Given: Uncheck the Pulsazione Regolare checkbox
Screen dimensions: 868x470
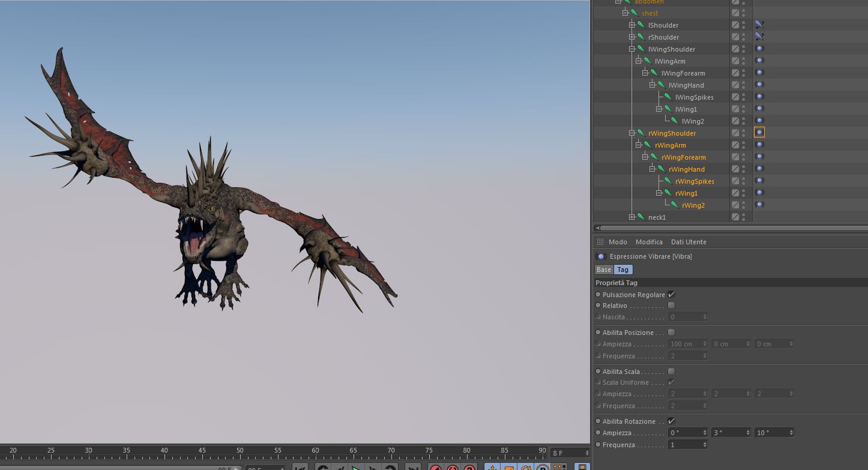Looking at the screenshot, I should [x=671, y=295].
